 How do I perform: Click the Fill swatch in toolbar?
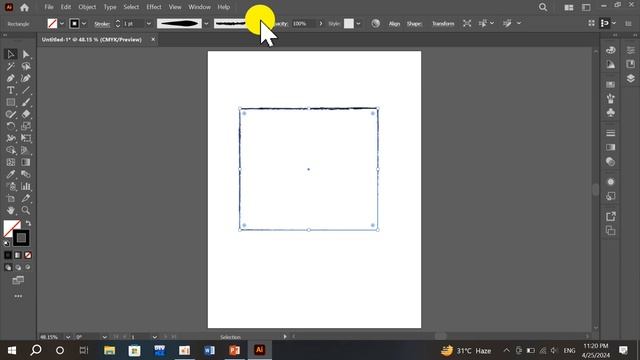click(11, 227)
